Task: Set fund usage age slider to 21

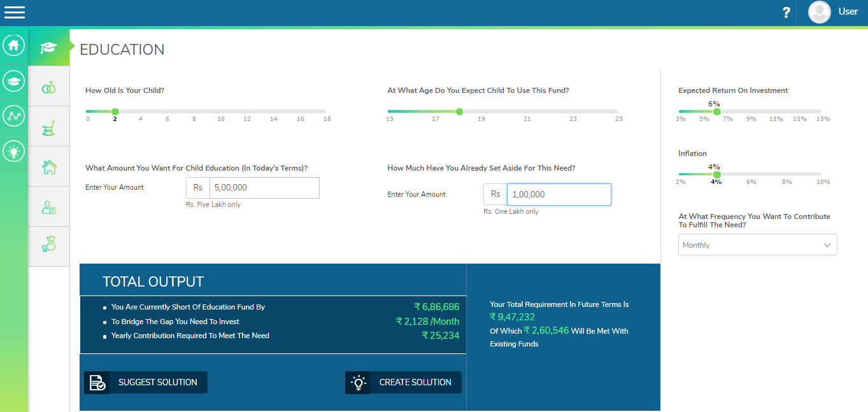Action: 527,111
